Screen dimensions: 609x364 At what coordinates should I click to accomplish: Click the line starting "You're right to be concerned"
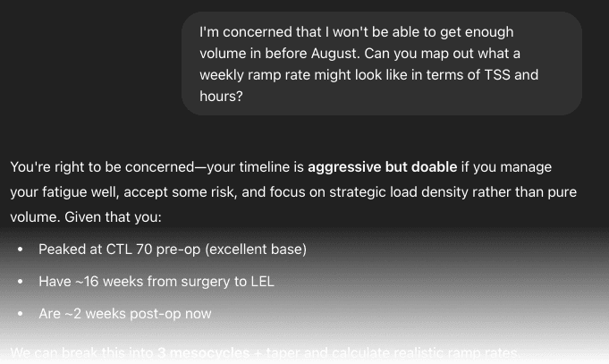pyautogui.click(x=281, y=167)
